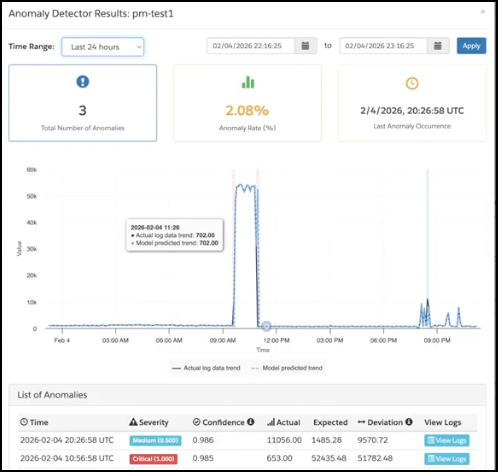Click the 1485.28 expected value cell

point(326,440)
